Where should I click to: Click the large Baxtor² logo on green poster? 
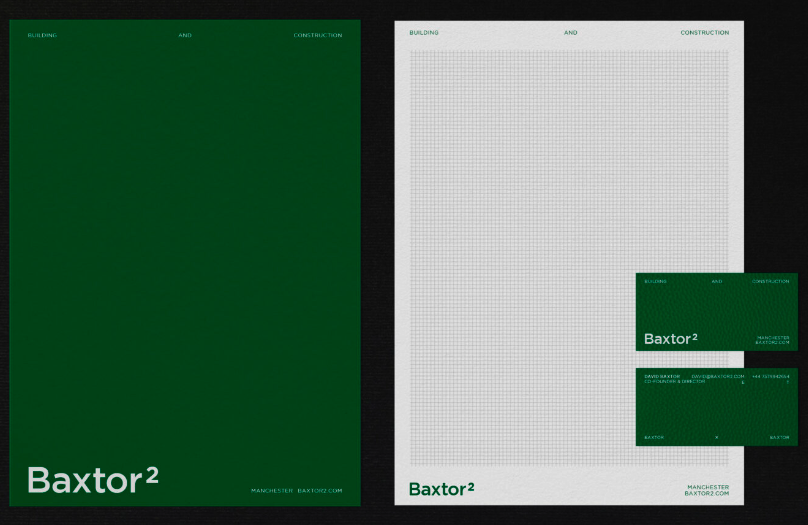pos(92,480)
